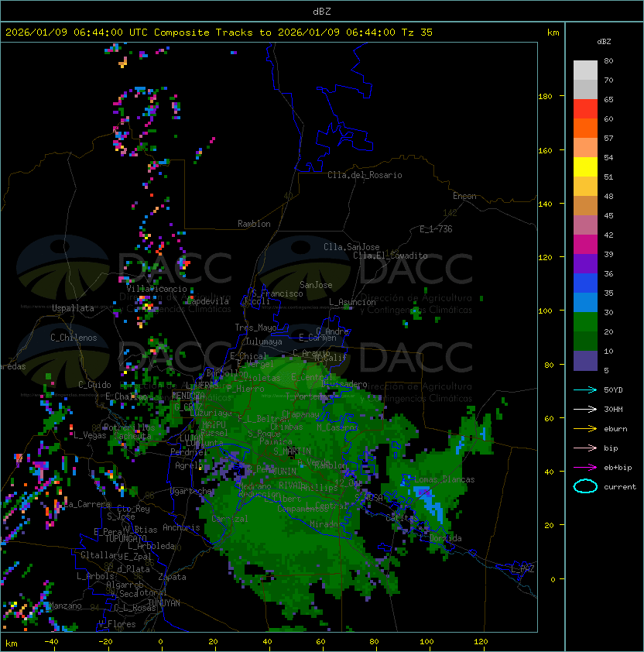Click the dBZ title at top
The width and height of the screenshot is (644, 652).
(x=322, y=11)
